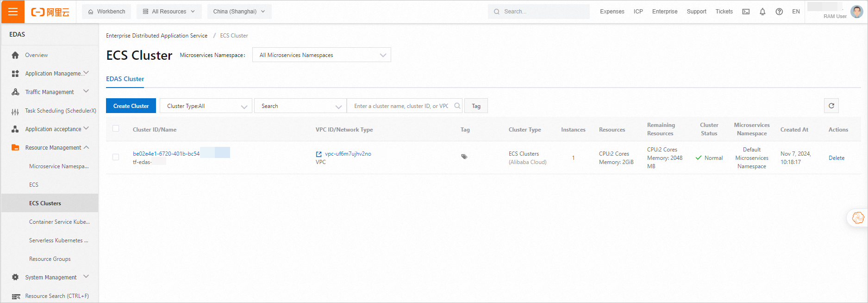Open cluster be02e4e1-6720-401b-bc54 link

[166, 154]
